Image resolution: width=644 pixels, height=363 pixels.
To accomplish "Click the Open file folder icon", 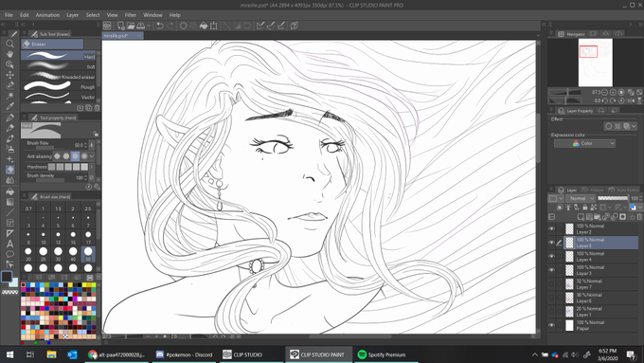I will pos(131,26).
